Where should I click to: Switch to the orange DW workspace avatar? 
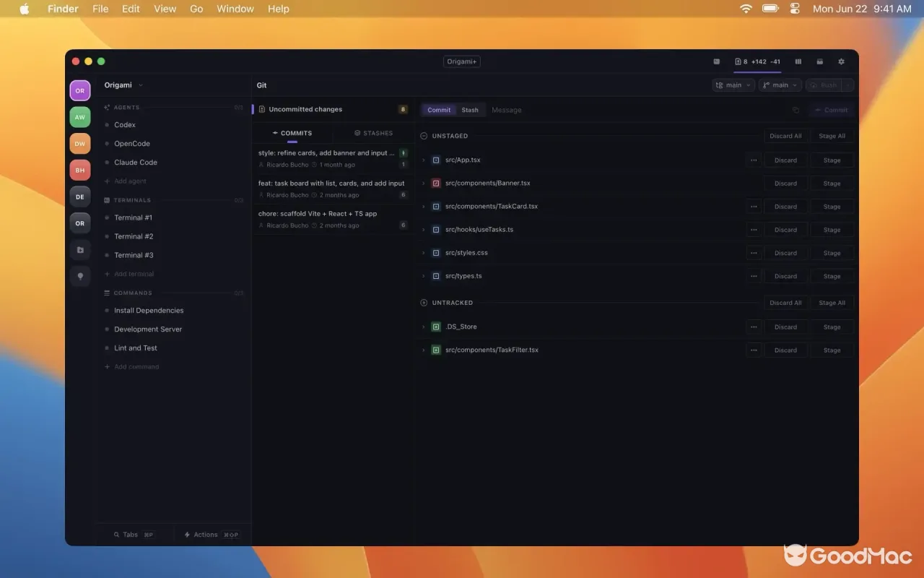80,144
